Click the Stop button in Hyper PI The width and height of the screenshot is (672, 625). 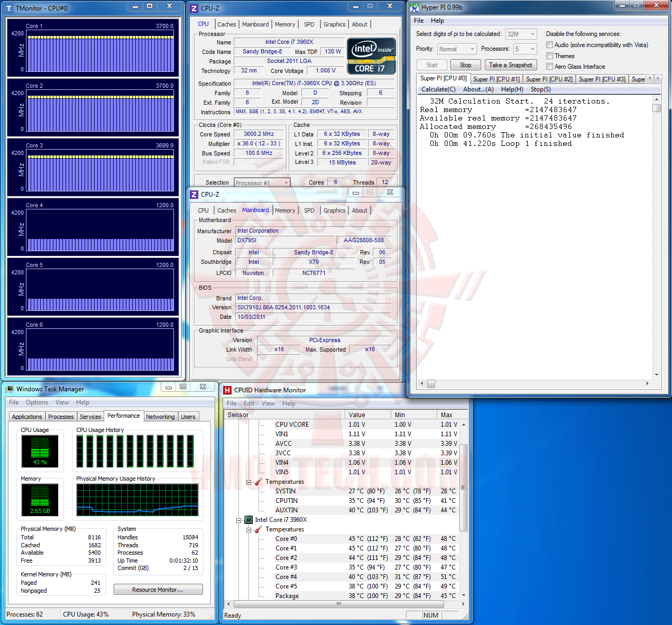pyautogui.click(x=465, y=65)
